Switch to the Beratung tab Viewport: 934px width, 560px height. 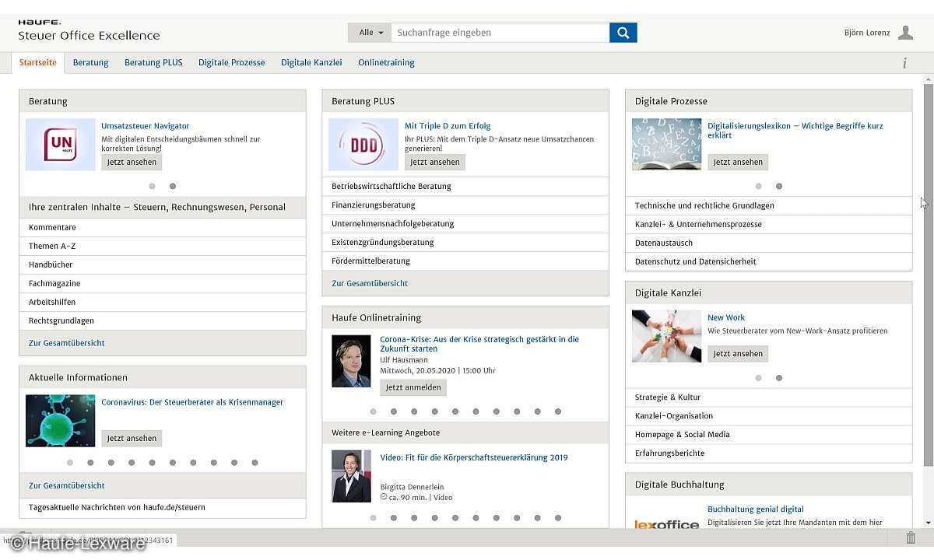click(91, 63)
